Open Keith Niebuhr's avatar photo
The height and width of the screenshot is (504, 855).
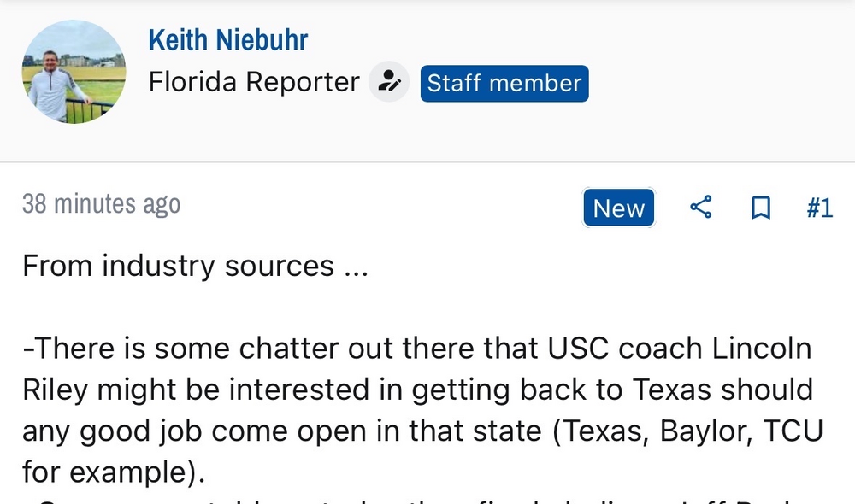(x=74, y=71)
